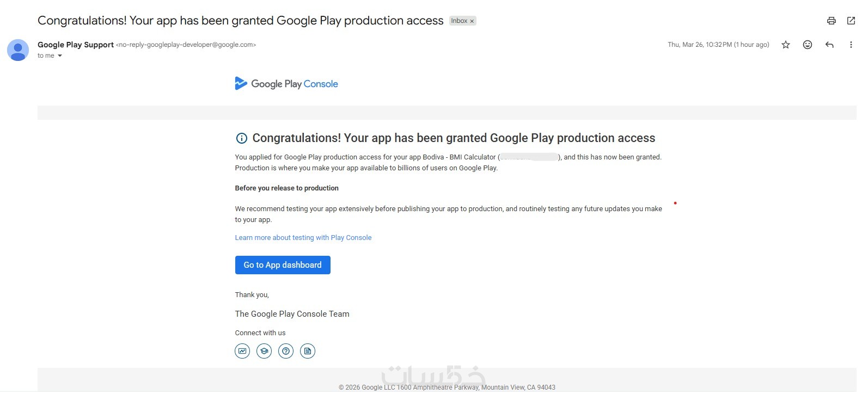Click the info icon beside Congratulations heading
The image size is (868, 394).
[x=241, y=138]
